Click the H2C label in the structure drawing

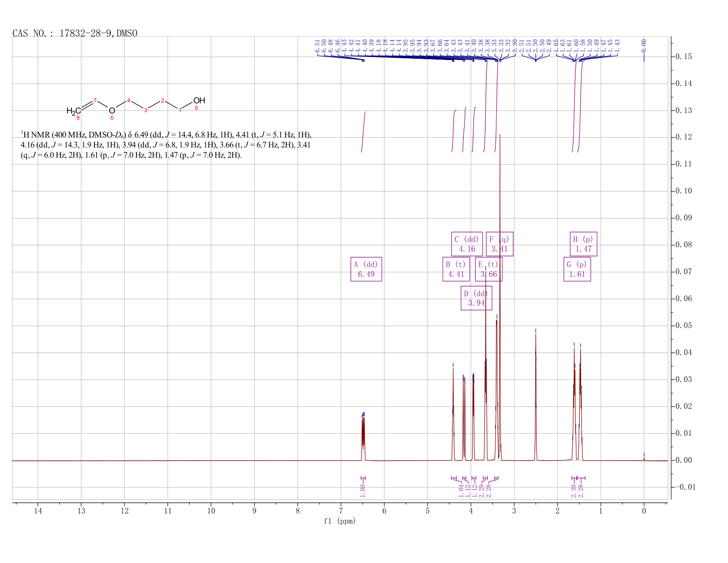[x=73, y=111]
